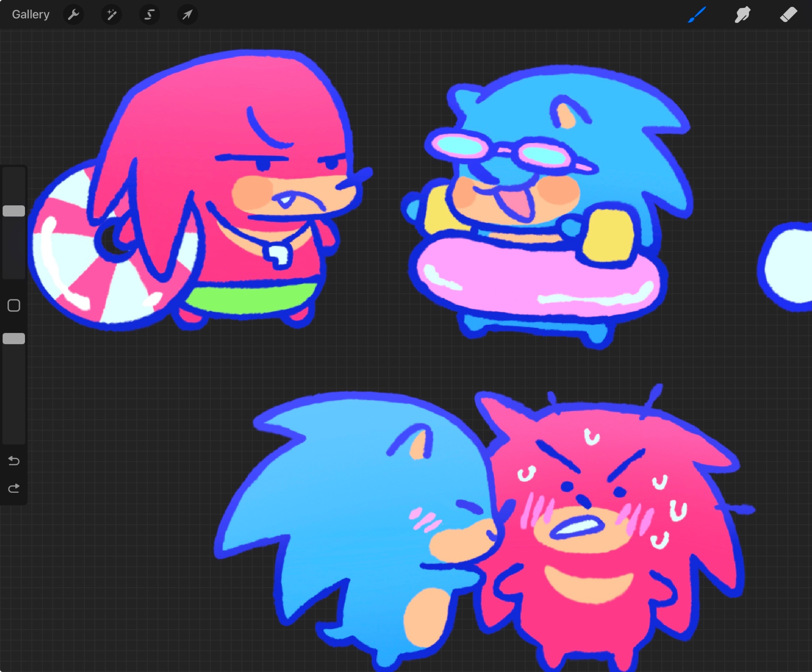This screenshot has height=672, width=812.
Task: Click the brush size slider handle
Action: point(14,211)
